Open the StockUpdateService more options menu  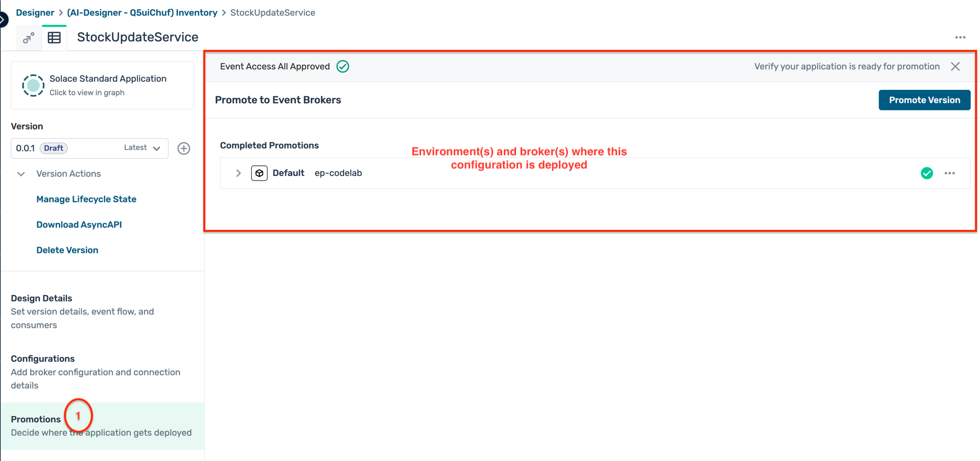(x=960, y=37)
